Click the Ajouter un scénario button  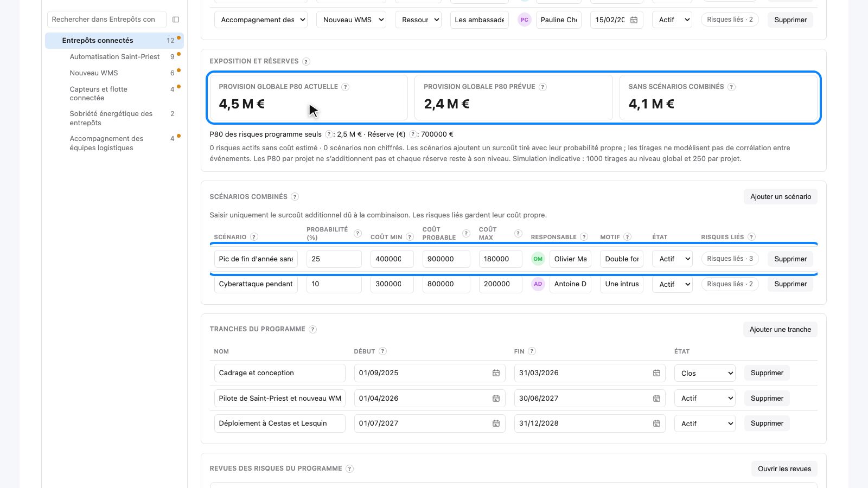tap(781, 197)
